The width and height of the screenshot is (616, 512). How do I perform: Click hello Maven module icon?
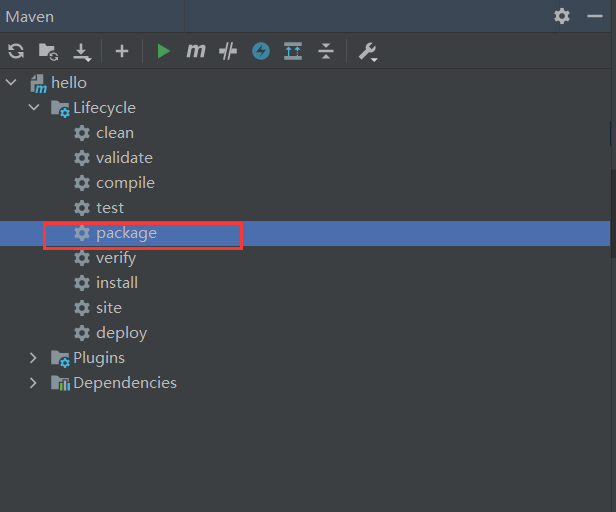tap(38, 84)
